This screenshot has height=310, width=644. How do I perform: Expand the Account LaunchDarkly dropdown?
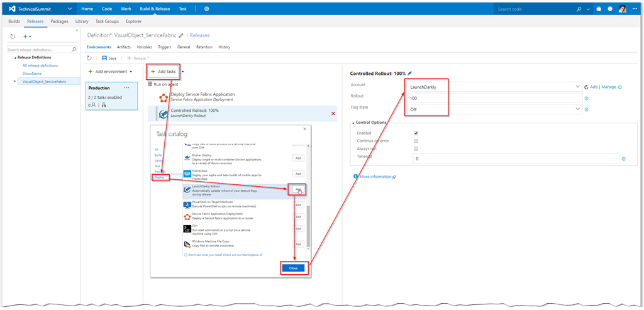point(577,87)
